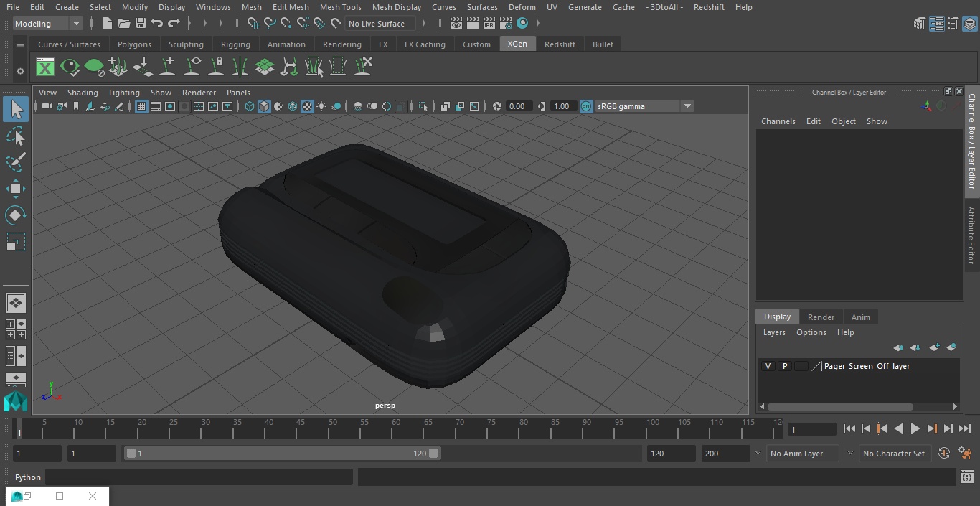Open the XGen editor window icon
980x506 pixels.
(45, 67)
